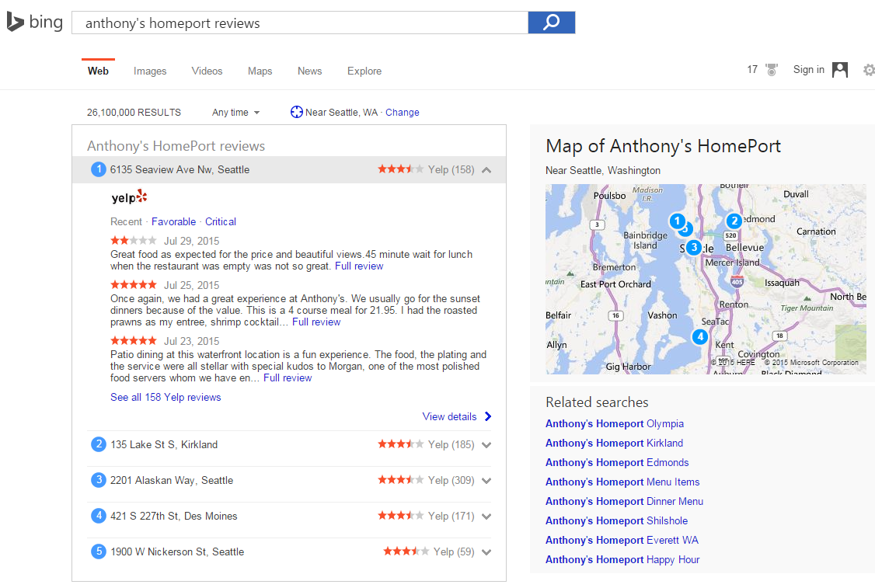This screenshot has height=588, width=875.
Task: Switch to the Maps tab
Action: pyautogui.click(x=260, y=71)
